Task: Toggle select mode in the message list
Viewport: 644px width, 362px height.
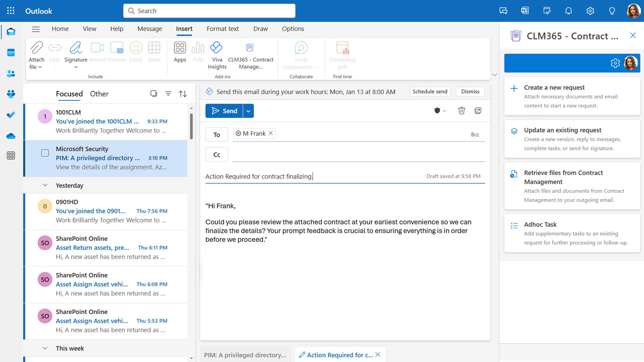Action: click(x=154, y=94)
